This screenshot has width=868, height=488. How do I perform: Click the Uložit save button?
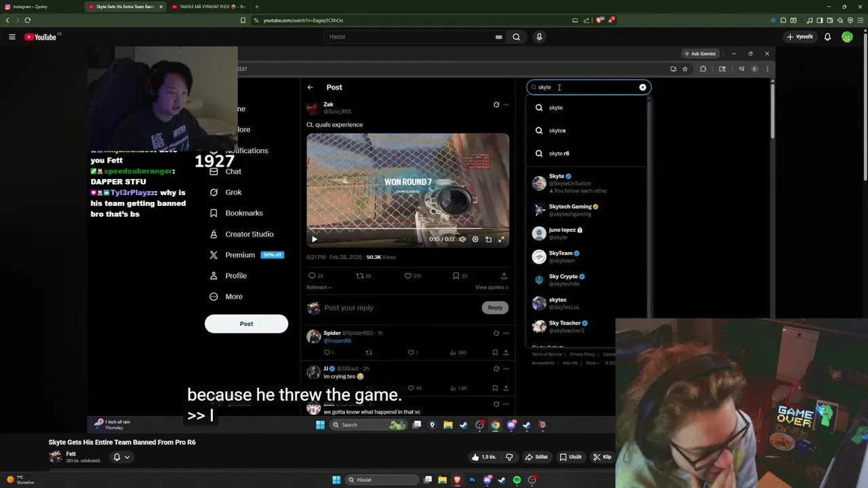(x=570, y=457)
